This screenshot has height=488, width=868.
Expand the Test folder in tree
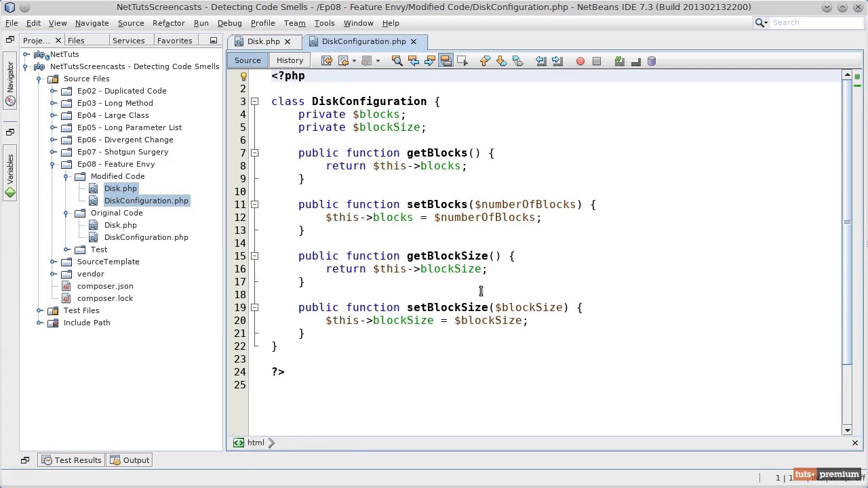[x=67, y=249]
